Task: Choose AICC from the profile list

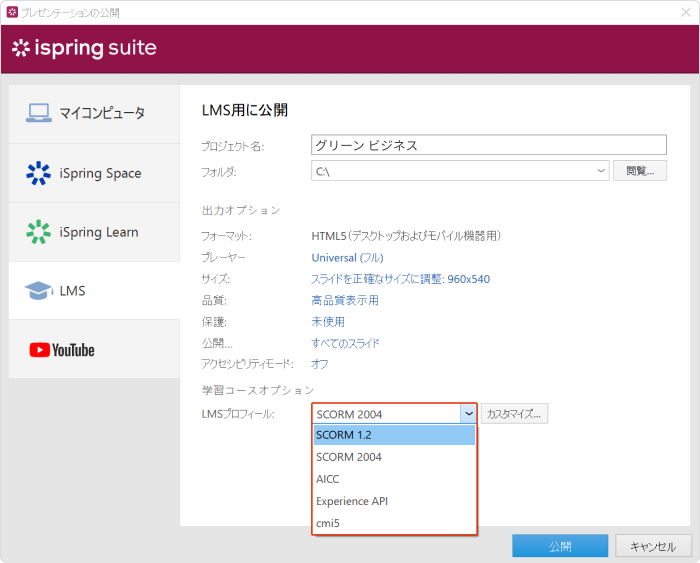Action: [394, 479]
